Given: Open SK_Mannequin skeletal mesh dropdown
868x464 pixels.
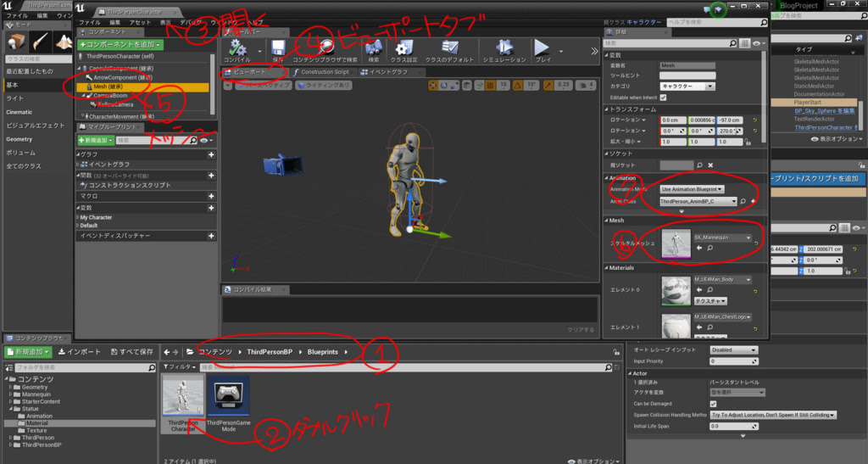Looking at the screenshot, I should click(x=722, y=238).
